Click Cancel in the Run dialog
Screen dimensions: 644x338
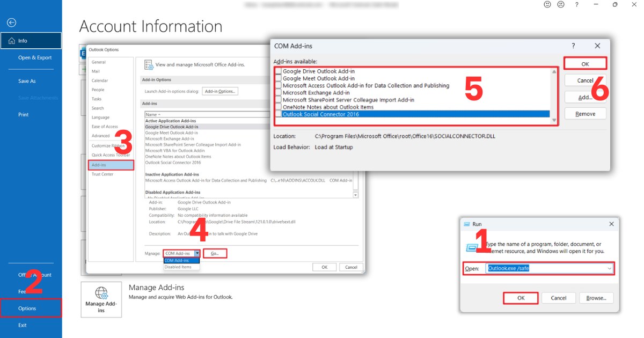point(559,298)
